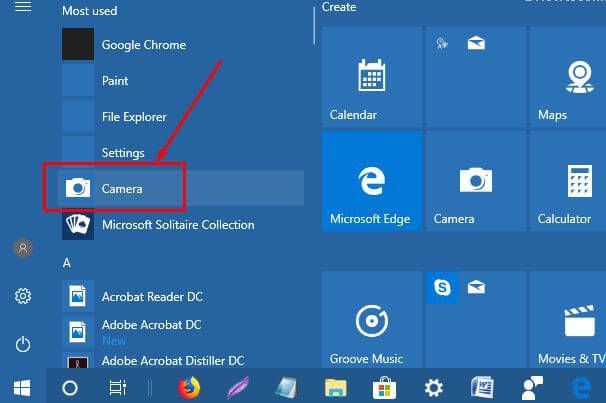Open Google Chrome from Most used
The width and height of the screenshot is (606, 403).
coord(182,44)
